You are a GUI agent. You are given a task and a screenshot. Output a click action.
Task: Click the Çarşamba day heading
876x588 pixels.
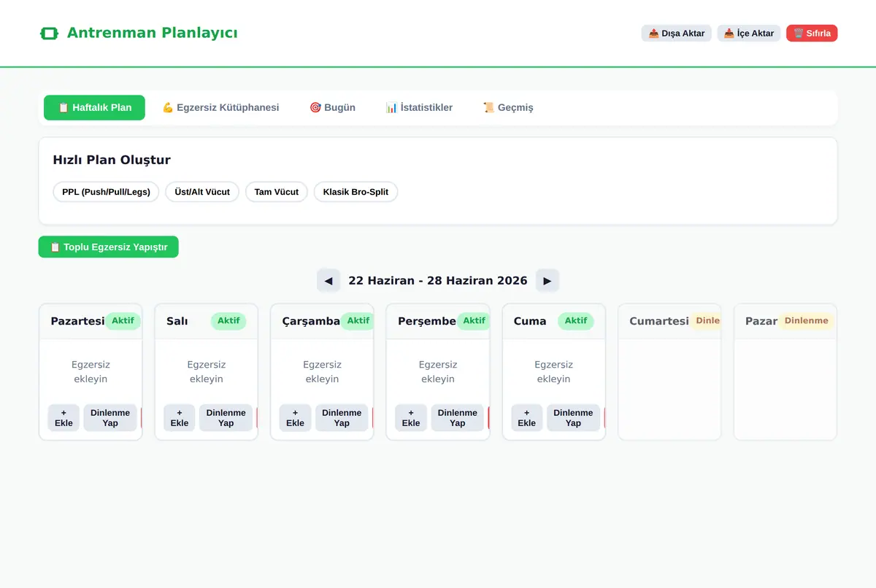(311, 321)
